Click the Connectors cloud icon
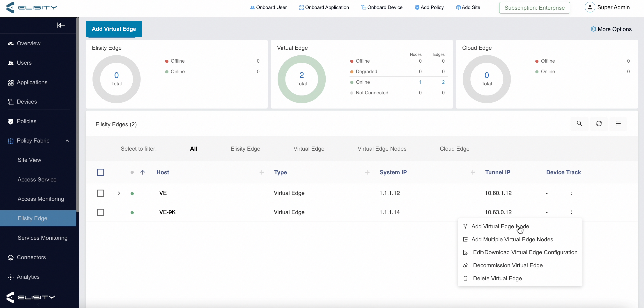 coord(11,258)
